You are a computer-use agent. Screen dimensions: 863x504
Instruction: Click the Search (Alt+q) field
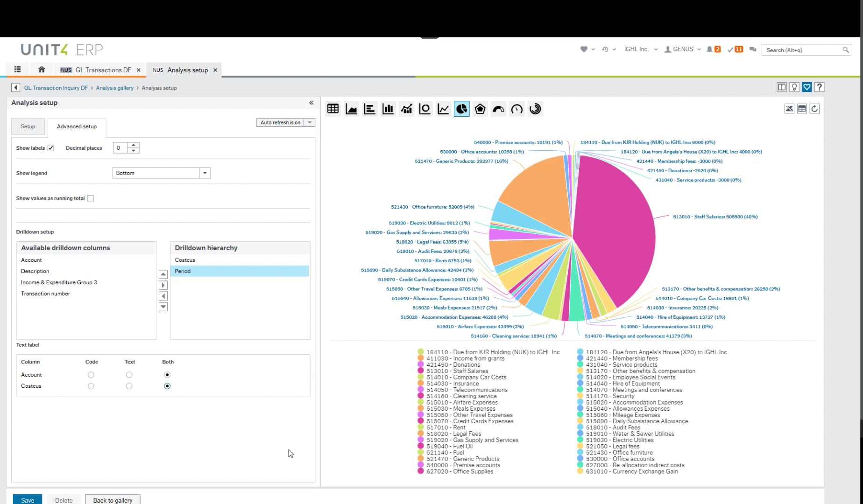(x=806, y=50)
